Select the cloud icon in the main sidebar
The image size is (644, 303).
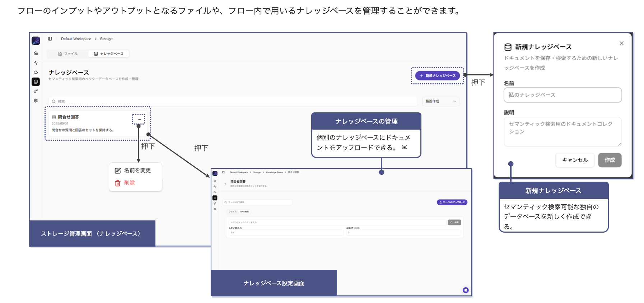[x=36, y=72]
